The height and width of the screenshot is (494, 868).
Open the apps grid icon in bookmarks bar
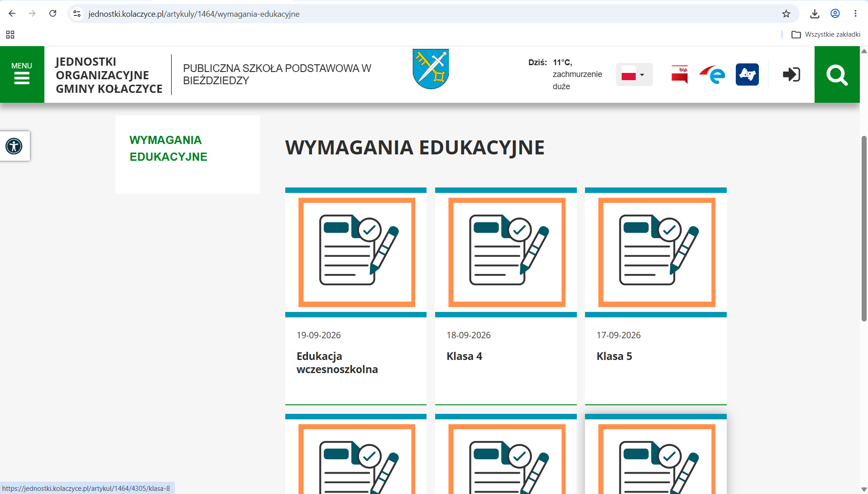[10, 34]
